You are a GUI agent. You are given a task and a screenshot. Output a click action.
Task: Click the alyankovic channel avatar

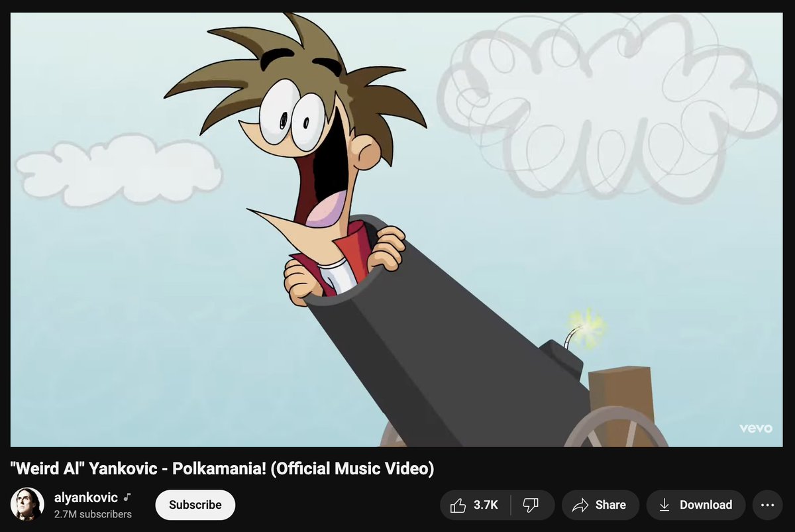tap(27, 505)
